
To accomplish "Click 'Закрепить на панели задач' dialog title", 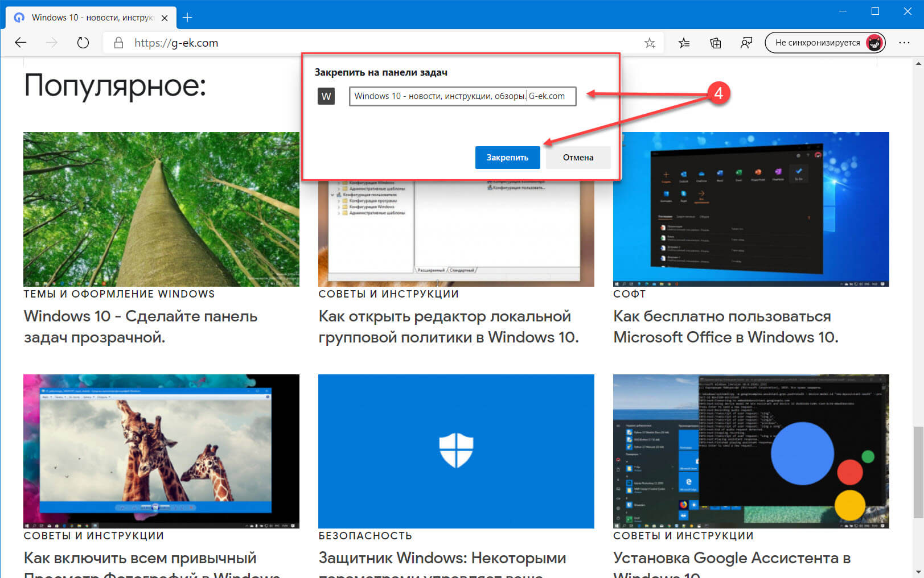I will coord(381,72).
